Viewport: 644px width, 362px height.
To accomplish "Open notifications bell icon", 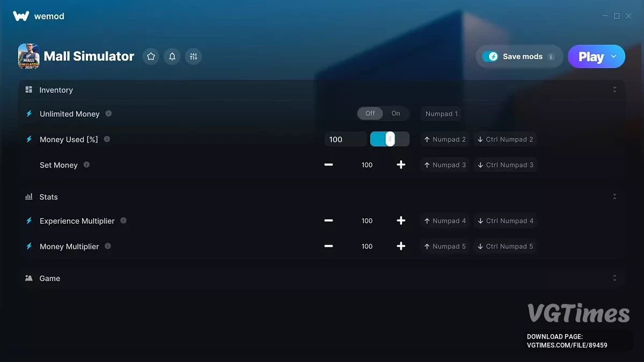I will pyautogui.click(x=172, y=56).
